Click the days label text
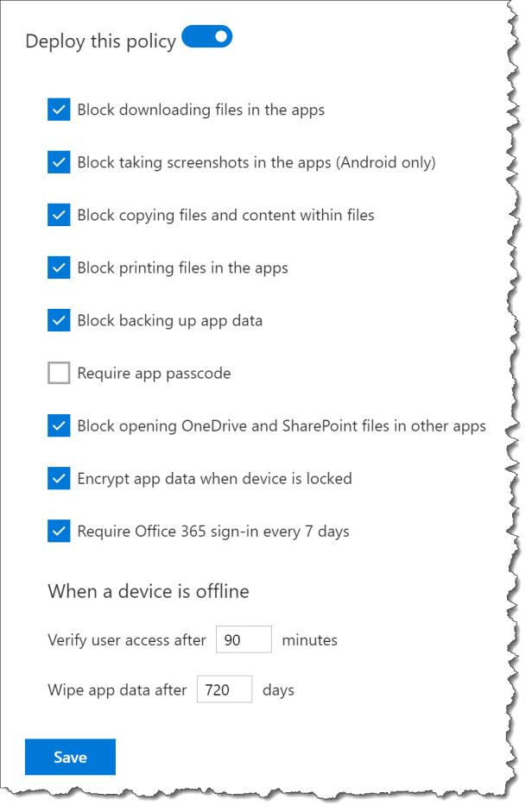 coord(277,690)
